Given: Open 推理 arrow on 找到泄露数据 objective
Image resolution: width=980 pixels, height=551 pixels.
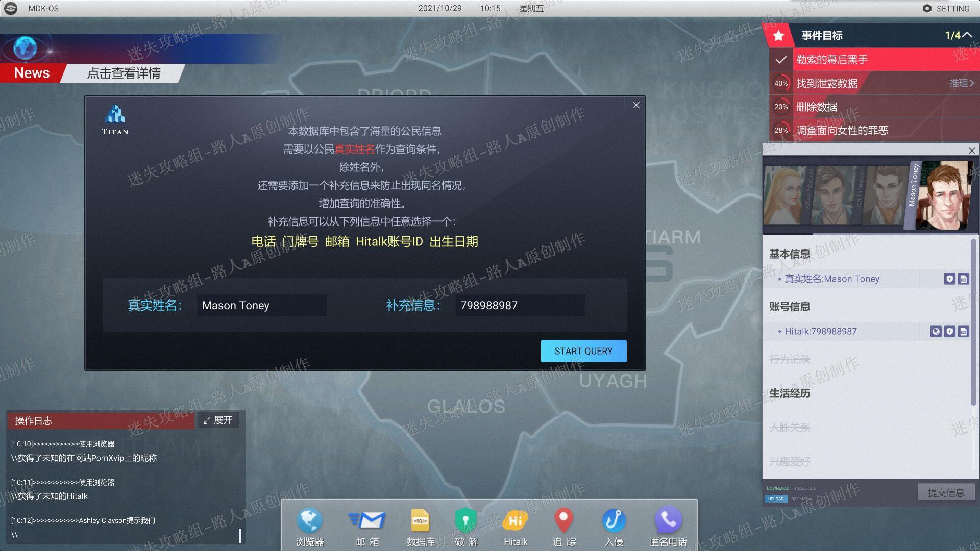Looking at the screenshot, I should pyautogui.click(x=962, y=83).
